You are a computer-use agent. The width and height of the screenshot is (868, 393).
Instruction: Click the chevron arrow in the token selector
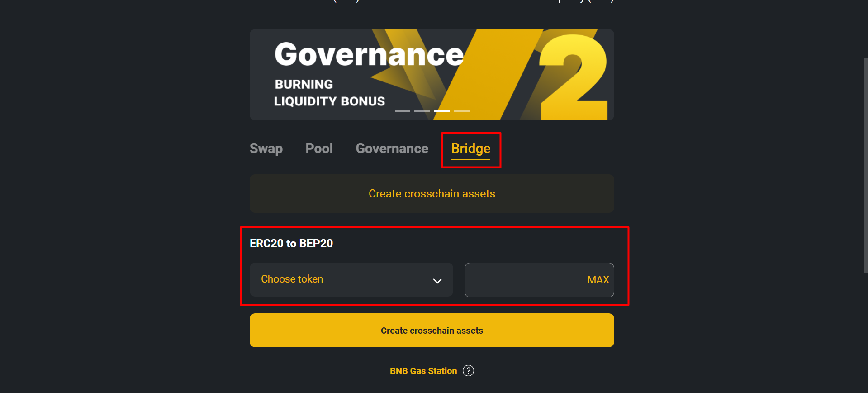tap(437, 281)
